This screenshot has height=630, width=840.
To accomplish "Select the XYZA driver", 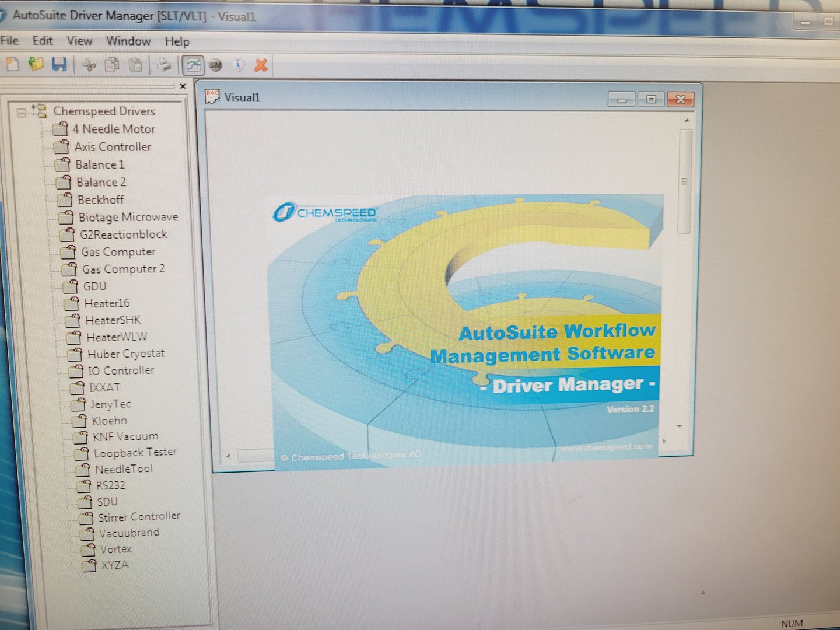I will [114, 565].
